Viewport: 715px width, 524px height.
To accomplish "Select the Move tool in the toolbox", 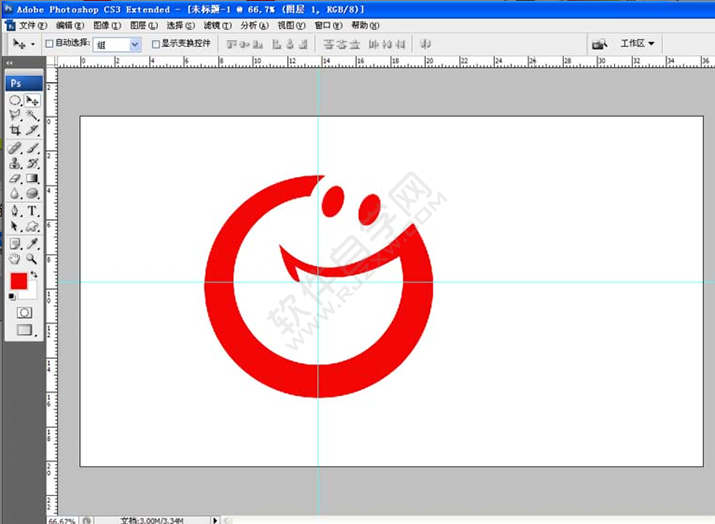I will point(32,101).
